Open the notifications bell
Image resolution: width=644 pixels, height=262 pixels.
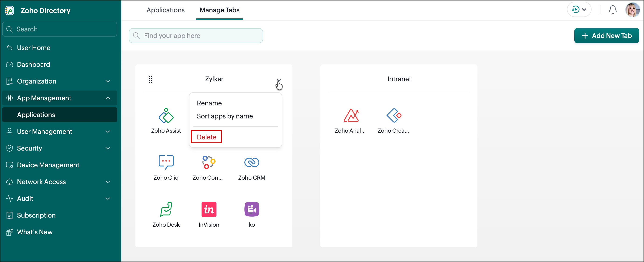coord(613,10)
